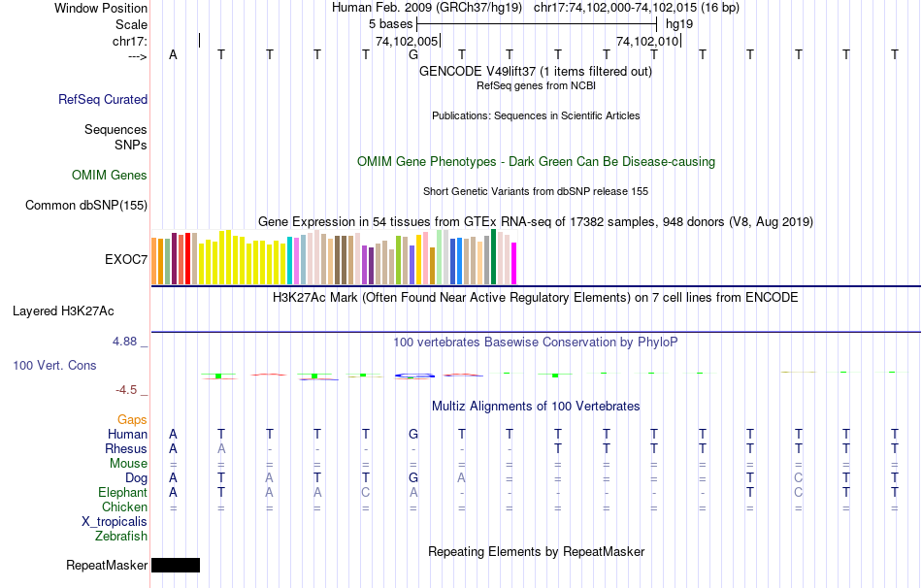Select the bright red bar in GTEx chart
This screenshot has width=922, height=588.
click(187, 259)
